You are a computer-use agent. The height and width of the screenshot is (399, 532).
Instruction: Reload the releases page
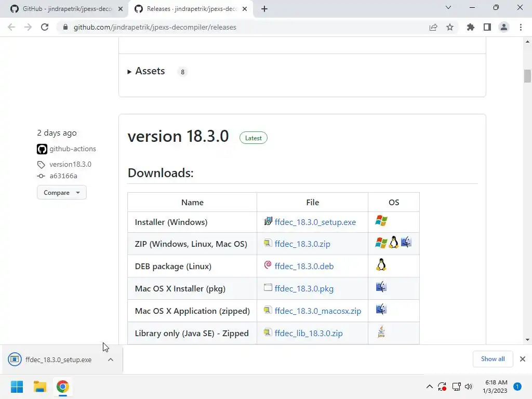pos(45,27)
